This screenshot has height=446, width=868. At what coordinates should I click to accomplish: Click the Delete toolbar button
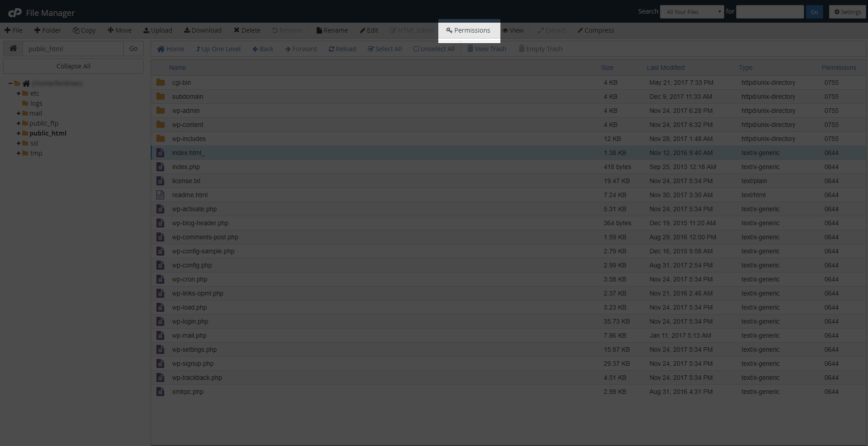click(247, 30)
